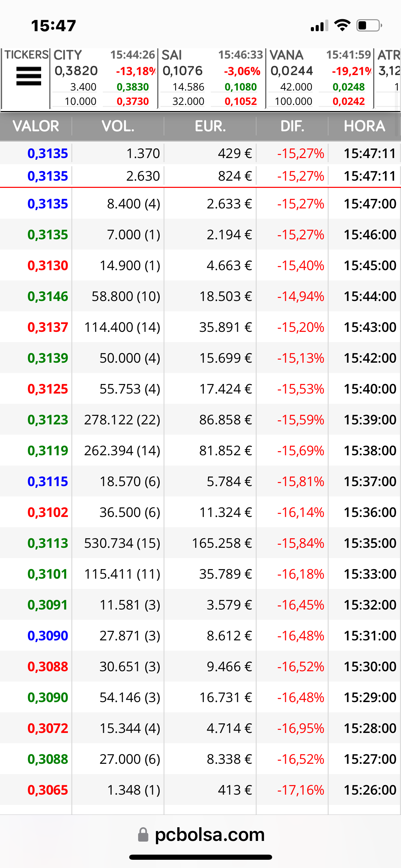Tap the battery status icon
The width and height of the screenshot is (401, 868).
(369, 25)
